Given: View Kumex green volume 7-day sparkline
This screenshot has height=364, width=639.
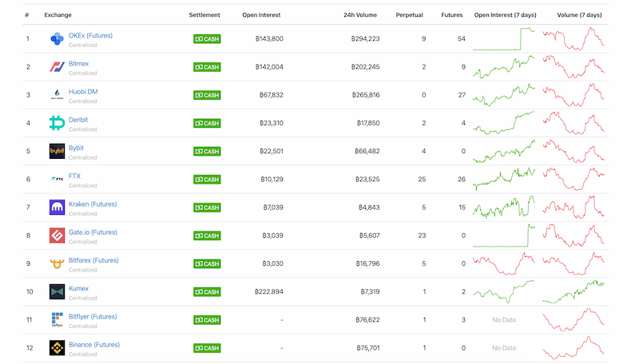Looking at the screenshot, I should point(574,291).
